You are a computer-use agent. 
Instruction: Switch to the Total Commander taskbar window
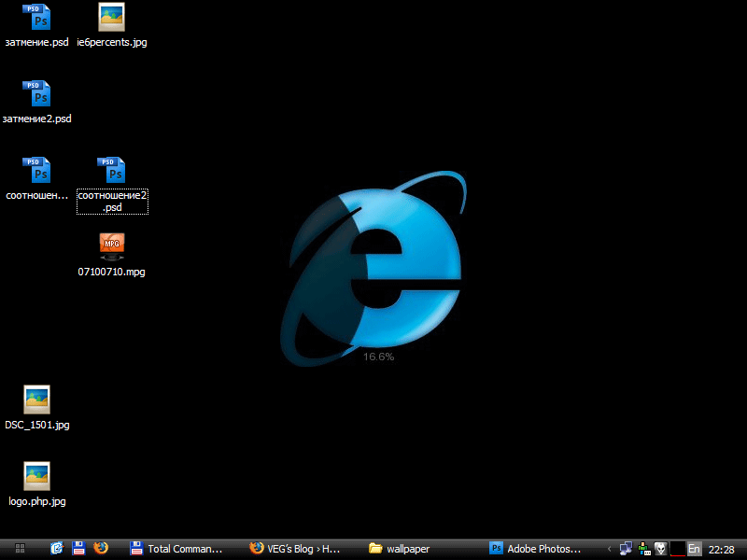[x=176, y=549]
